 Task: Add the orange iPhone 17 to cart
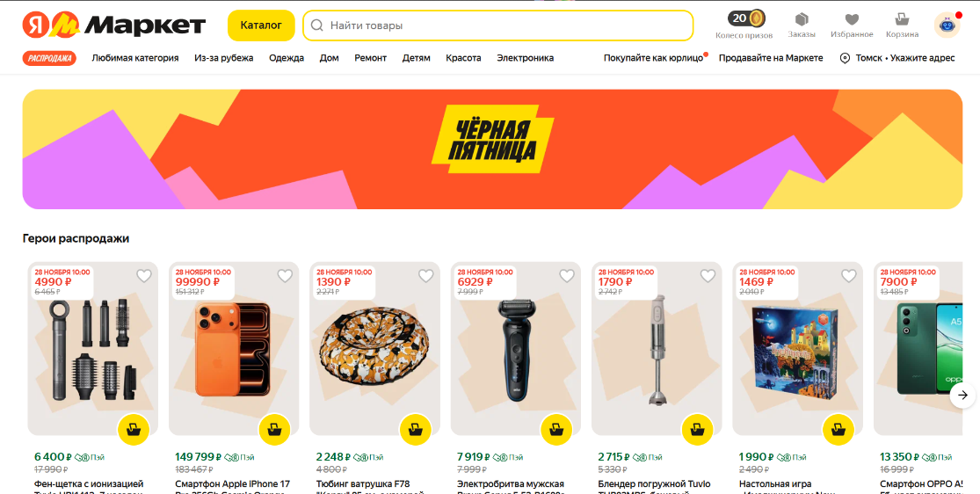point(274,430)
